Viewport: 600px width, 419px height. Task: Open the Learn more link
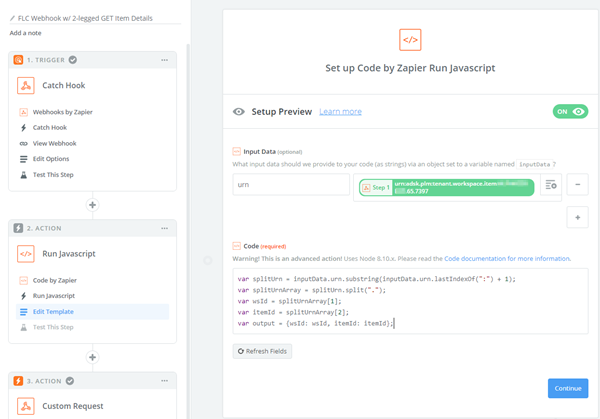tap(340, 112)
